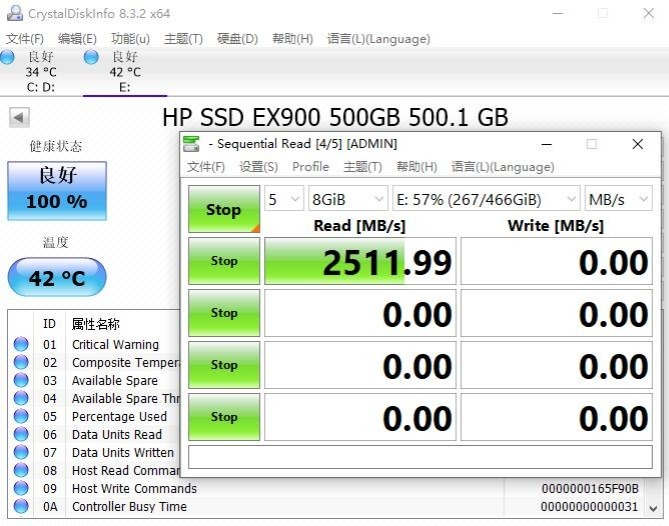
Task: Open 帮助(H) menu in Sequential Read window
Action: 417,166
